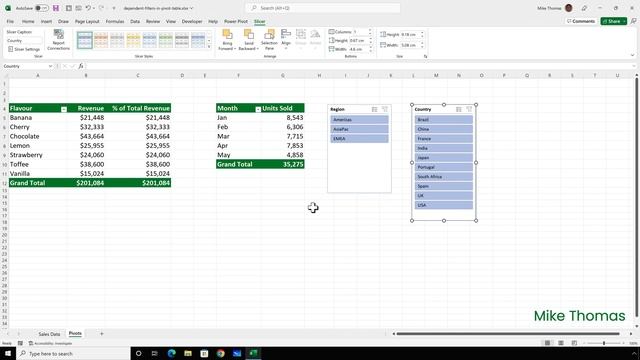Apply the first light blue slicer style

(x=84, y=40)
